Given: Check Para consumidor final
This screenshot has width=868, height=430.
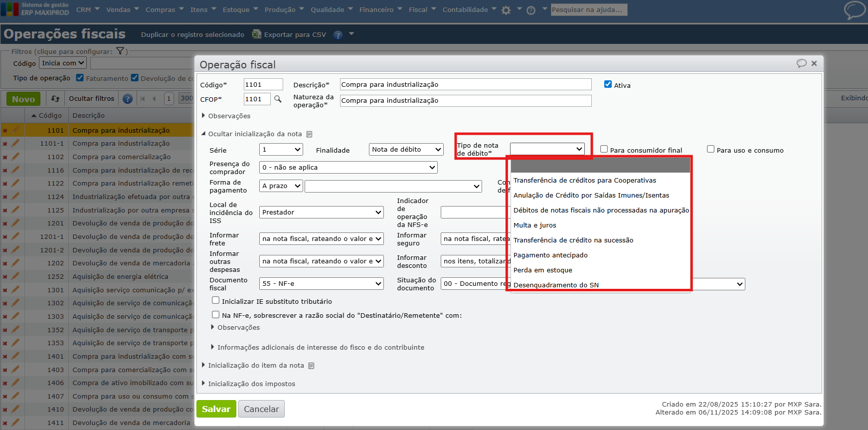Looking at the screenshot, I should coord(604,149).
